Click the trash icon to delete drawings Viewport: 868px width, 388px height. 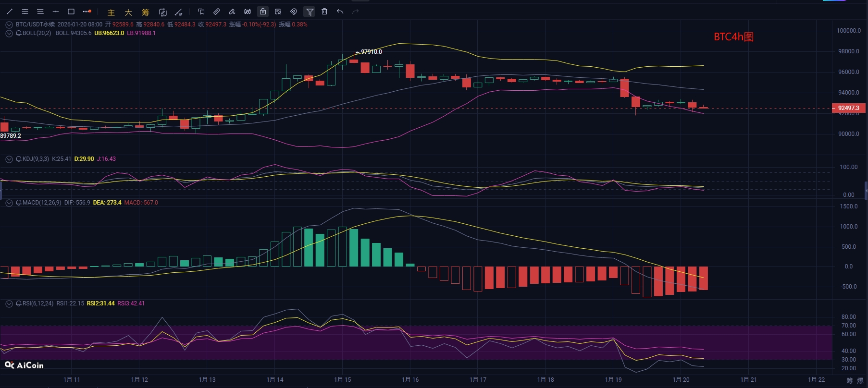click(x=324, y=12)
